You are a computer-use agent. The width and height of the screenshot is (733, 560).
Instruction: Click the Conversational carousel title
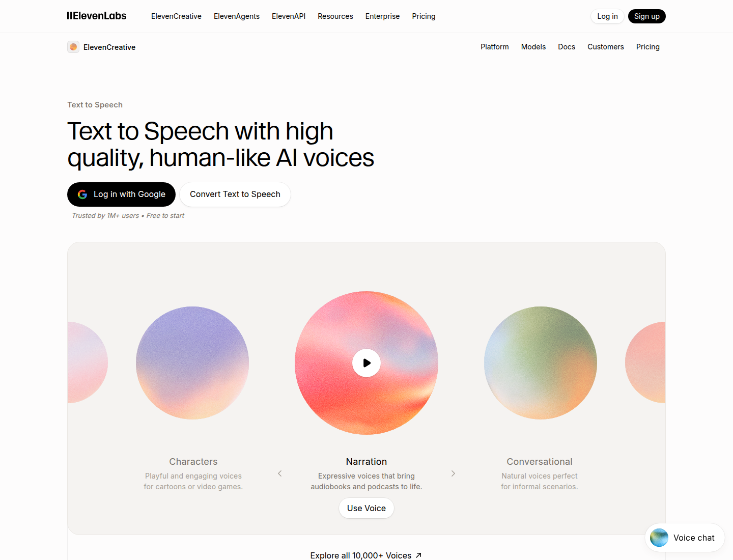tap(540, 462)
